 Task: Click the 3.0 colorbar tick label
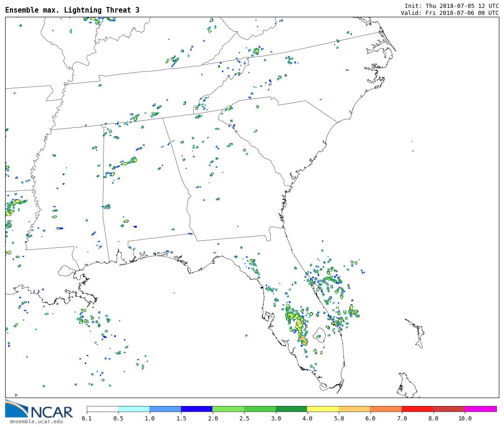click(x=276, y=418)
